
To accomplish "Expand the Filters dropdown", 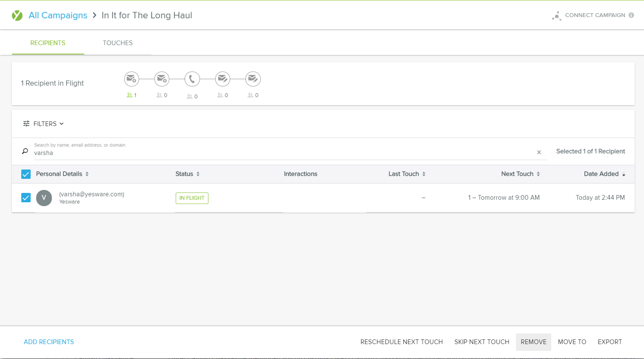I will [43, 124].
